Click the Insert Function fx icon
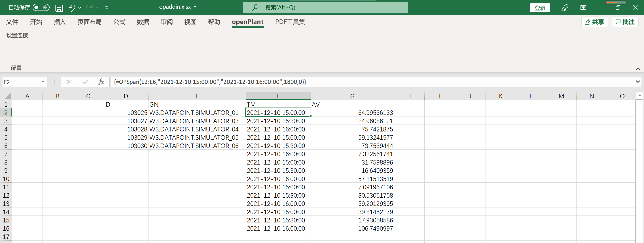The image size is (644, 243). coord(101,82)
